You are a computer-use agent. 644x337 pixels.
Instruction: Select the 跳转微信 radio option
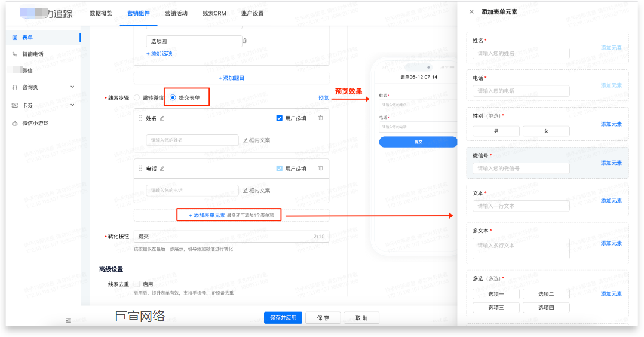point(137,97)
